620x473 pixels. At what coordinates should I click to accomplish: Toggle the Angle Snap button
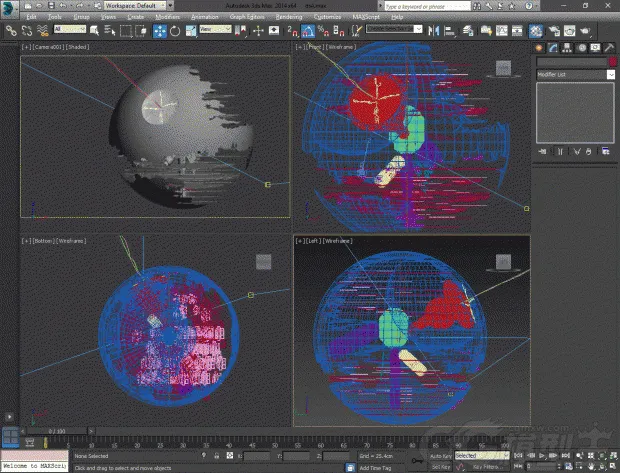click(308, 31)
